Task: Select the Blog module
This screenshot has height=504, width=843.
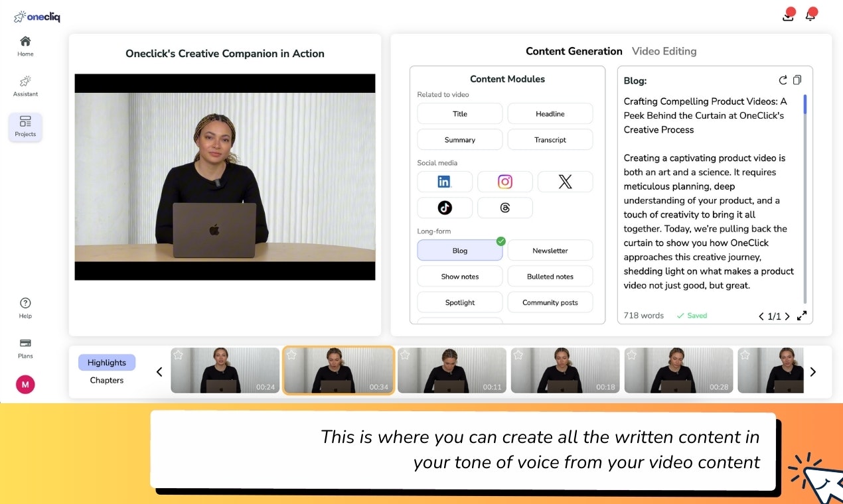Action: tap(460, 251)
